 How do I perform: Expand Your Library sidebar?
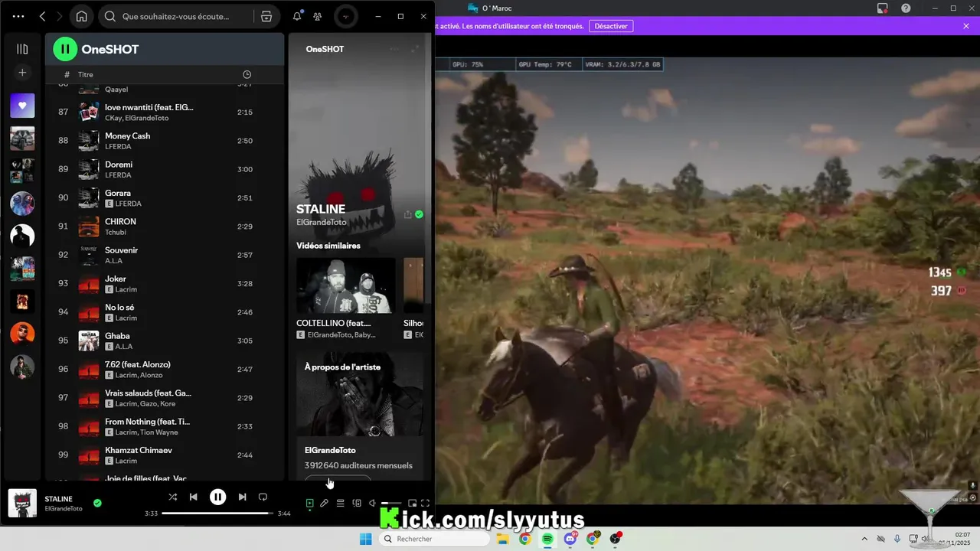(22, 49)
